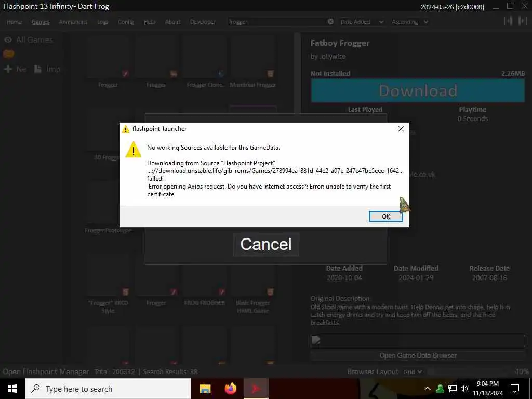Clear the search field with the X icon
The image size is (532, 399).
pyautogui.click(x=330, y=22)
